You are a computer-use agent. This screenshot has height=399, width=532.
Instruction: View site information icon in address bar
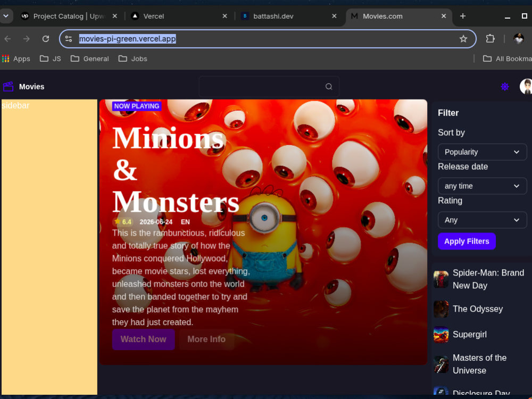tap(69, 39)
